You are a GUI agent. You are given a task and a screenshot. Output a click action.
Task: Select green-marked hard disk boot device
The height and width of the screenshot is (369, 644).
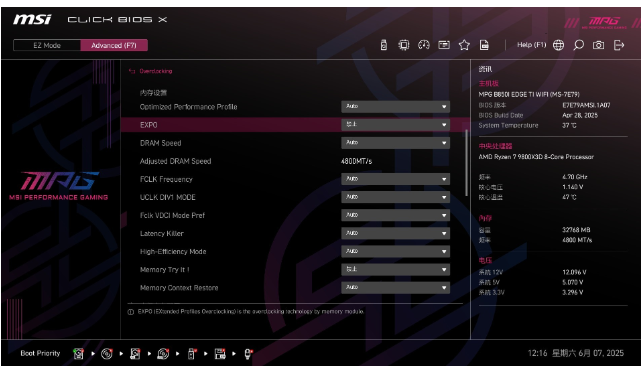[x=78, y=353]
